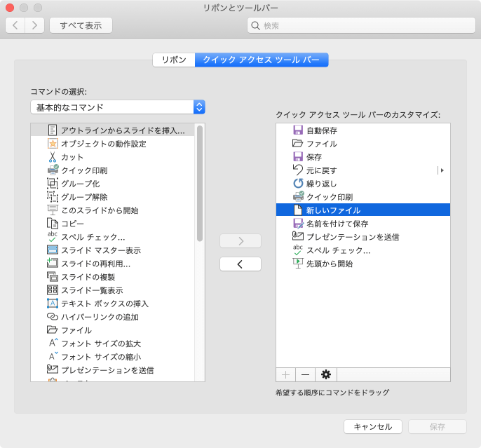Click the command list scrollbar

tap(200, 184)
